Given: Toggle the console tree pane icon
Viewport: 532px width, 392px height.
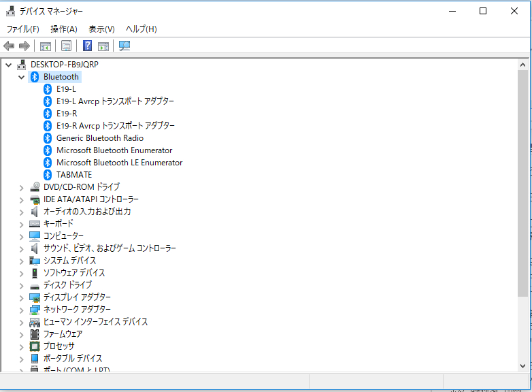Looking at the screenshot, I should (45, 46).
